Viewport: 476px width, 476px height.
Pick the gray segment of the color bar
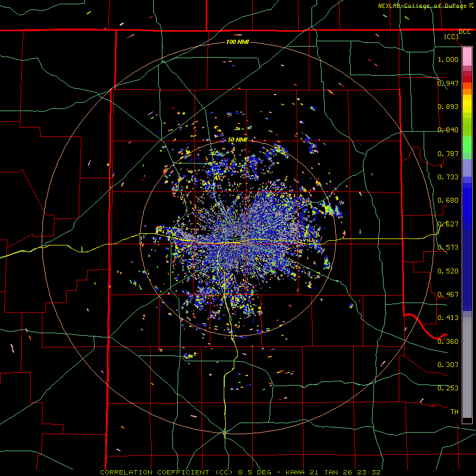click(x=467, y=368)
